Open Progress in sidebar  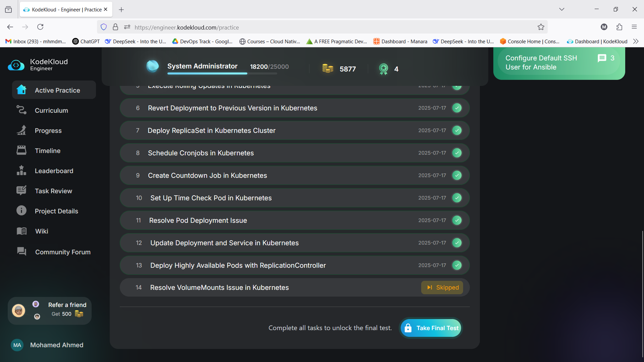(x=54, y=130)
